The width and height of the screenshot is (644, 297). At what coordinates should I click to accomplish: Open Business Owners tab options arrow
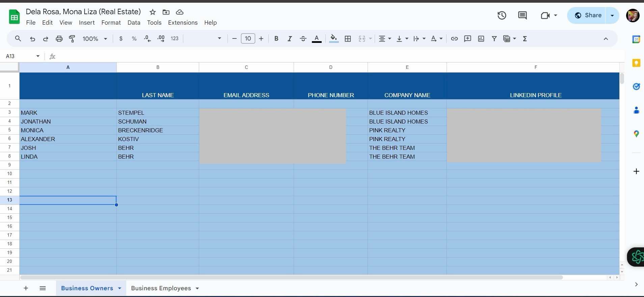119,288
